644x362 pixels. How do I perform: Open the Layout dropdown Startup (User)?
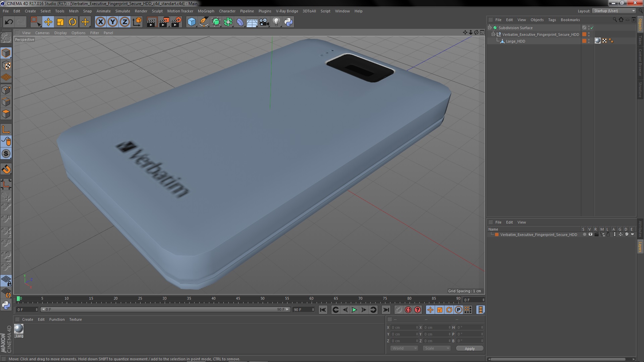pos(614,11)
